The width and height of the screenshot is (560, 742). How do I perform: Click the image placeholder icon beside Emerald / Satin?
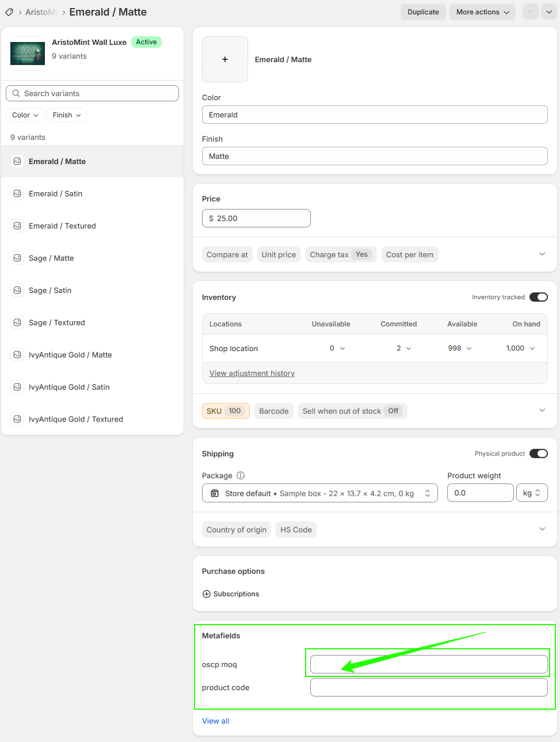(x=17, y=193)
